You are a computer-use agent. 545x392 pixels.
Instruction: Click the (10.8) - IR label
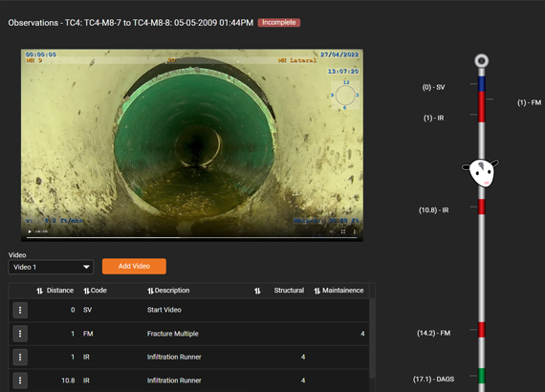(433, 210)
